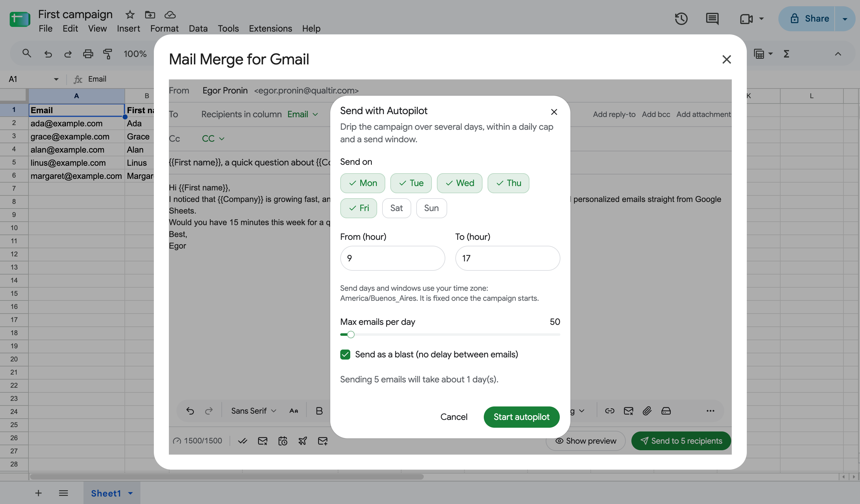Enable Saturday as a send day
Screen dimensions: 860x504
pos(396,208)
